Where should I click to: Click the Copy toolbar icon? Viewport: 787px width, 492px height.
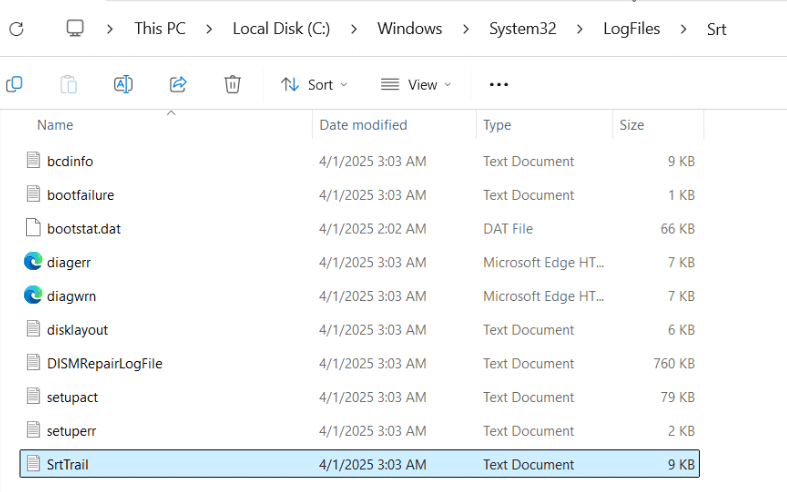pyautogui.click(x=15, y=84)
